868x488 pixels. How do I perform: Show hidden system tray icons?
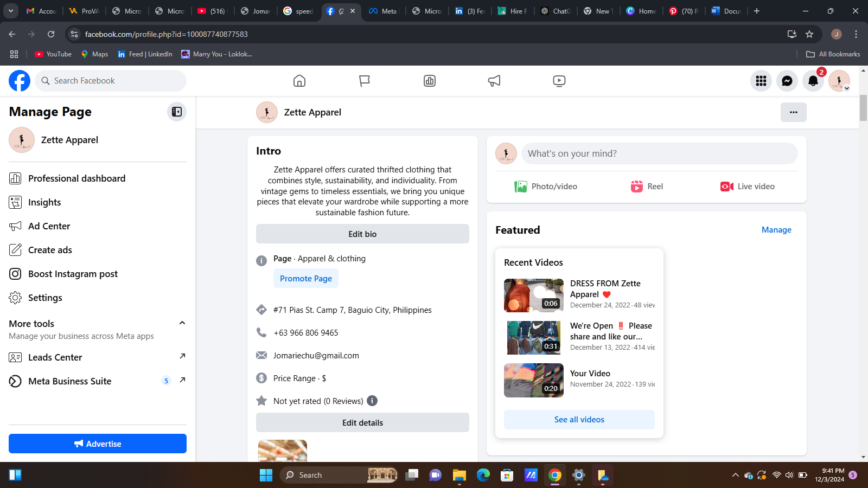click(736, 475)
